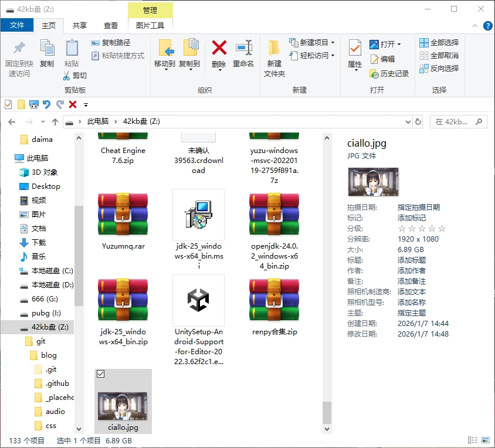Image resolution: width=495 pixels, height=448 pixels.
Task: Select the ciallo.jpg thumbnail in file list
Action: coord(123,406)
